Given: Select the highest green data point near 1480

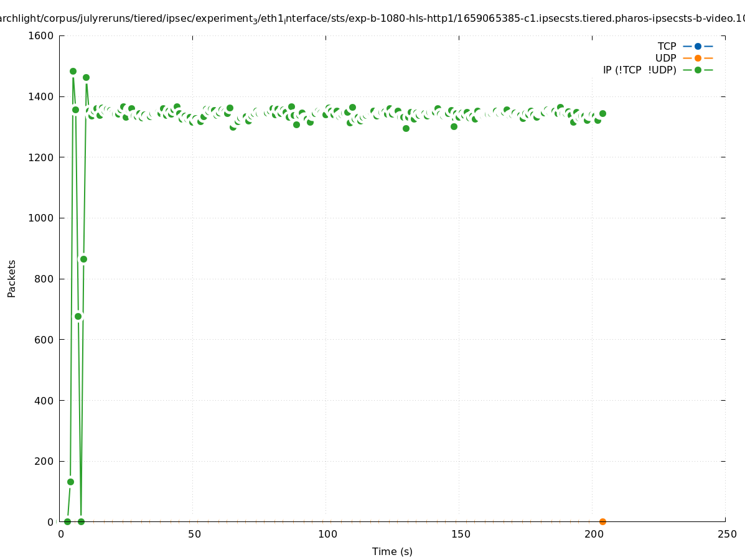Looking at the screenshot, I should coord(73,72).
